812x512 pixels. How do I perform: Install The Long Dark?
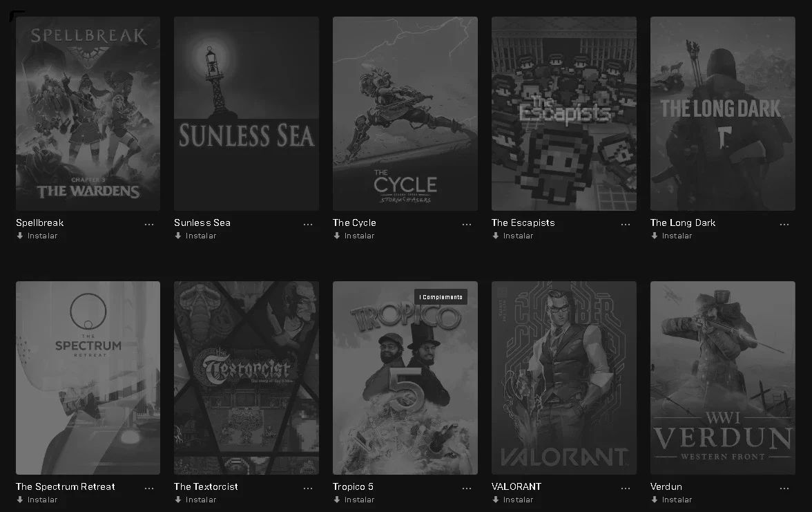(x=672, y=236)
